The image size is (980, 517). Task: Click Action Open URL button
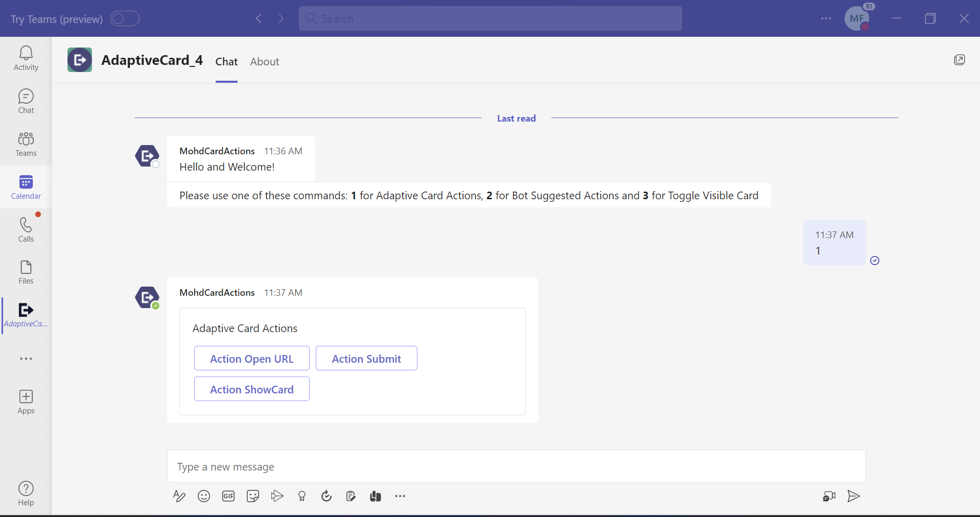click(252, 359)
